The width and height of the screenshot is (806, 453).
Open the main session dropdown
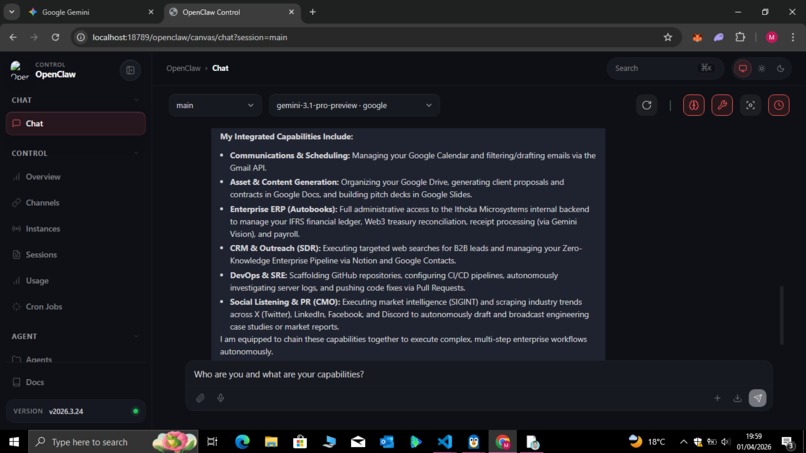pyautogui.click(x=215, y=105)
